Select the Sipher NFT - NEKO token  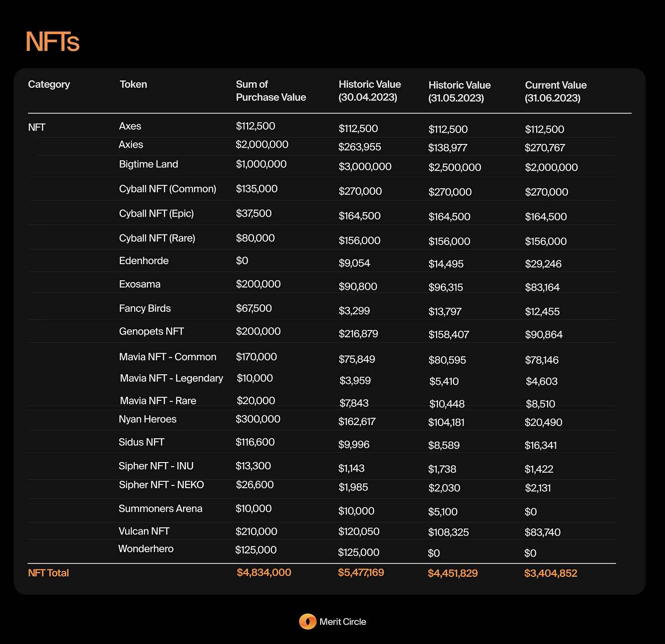pyautogui.click(x=161, y=484)
